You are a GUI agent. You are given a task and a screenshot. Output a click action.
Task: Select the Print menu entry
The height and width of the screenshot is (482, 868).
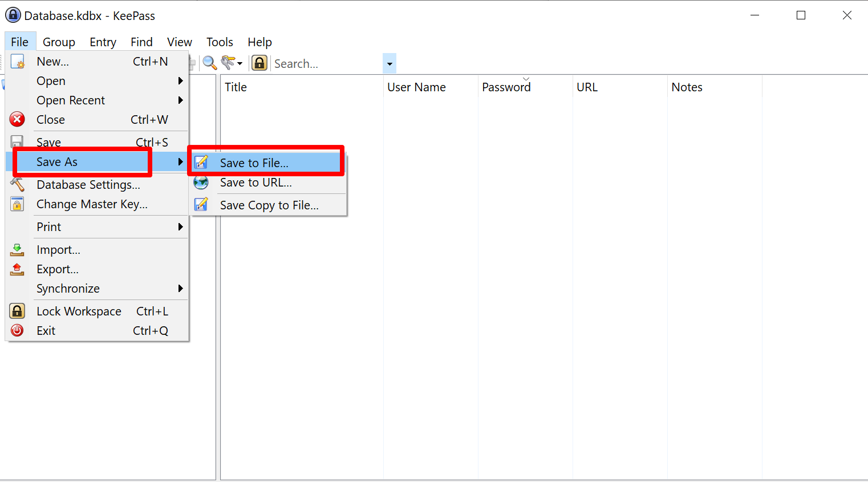(97, 227)
